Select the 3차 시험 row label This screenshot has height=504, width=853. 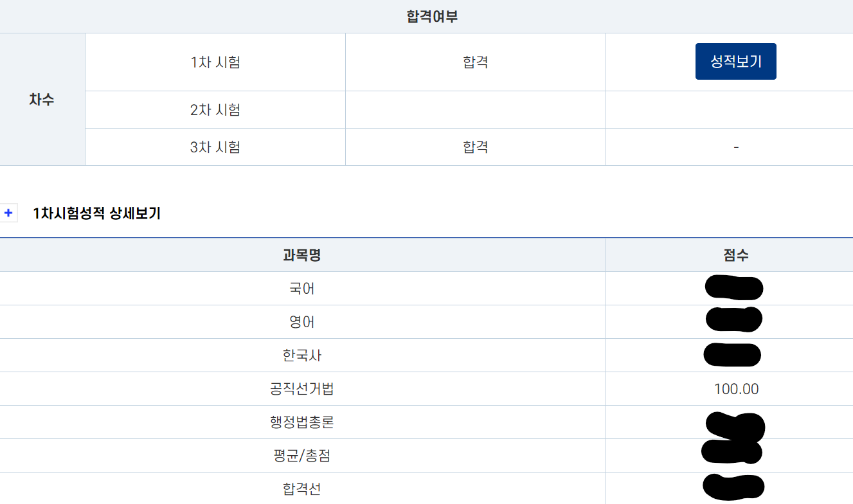(215, 147)
